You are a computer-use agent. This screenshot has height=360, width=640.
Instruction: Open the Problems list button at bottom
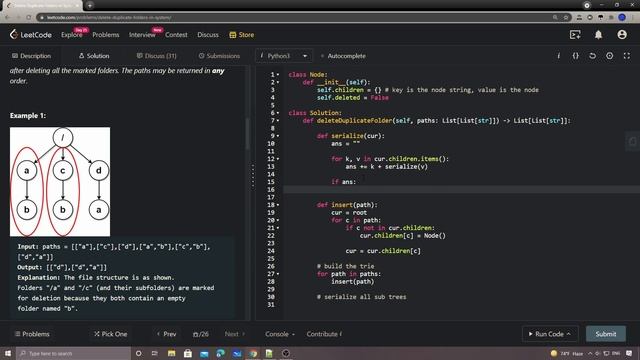click(x=32, y=334)
